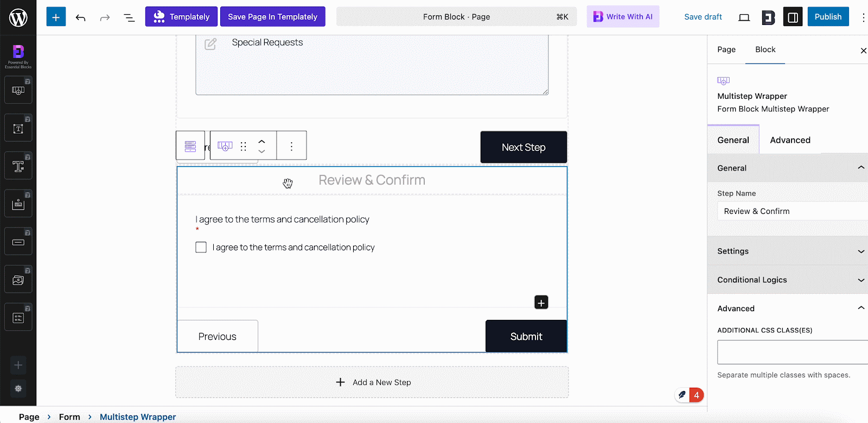868x423 pixels.
Task: Publish the page
Action: pos(828,17)
